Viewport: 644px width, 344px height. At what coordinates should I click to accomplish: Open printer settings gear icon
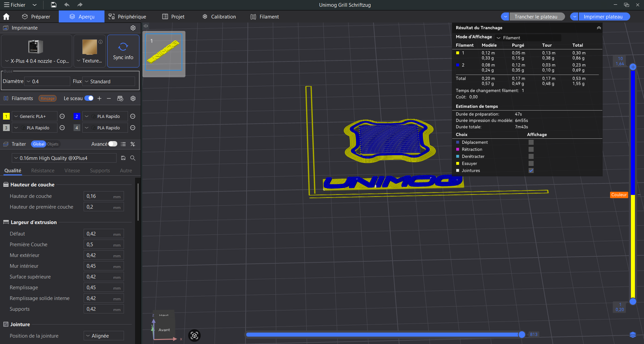(133, 28)
